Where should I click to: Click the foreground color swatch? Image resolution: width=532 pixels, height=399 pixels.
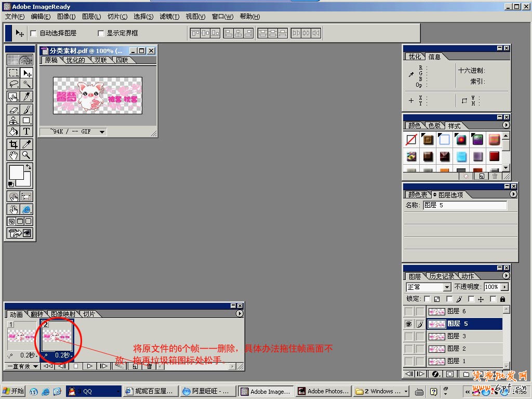[16, 172]
